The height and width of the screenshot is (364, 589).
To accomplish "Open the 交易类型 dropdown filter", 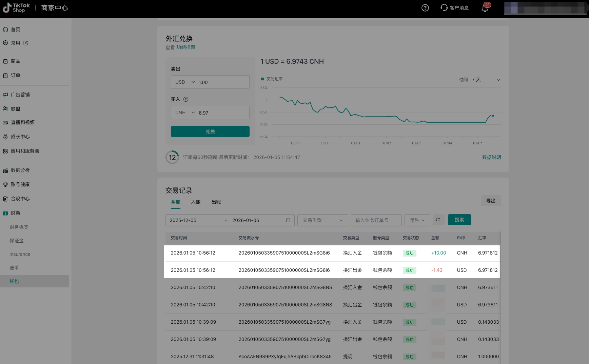I will pos(322,220).
